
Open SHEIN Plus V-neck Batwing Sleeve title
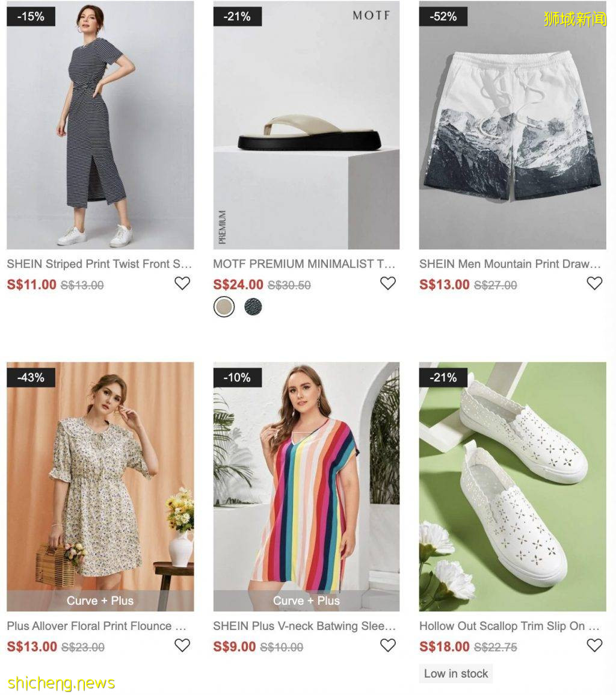pos(304,626)
